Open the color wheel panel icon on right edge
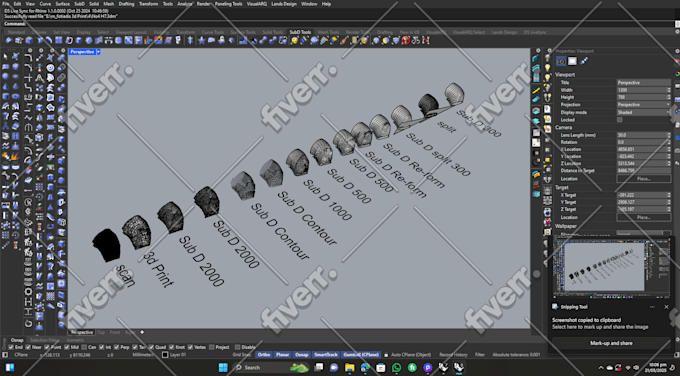This screenshot has height=376, width=680. click(677, 74)
